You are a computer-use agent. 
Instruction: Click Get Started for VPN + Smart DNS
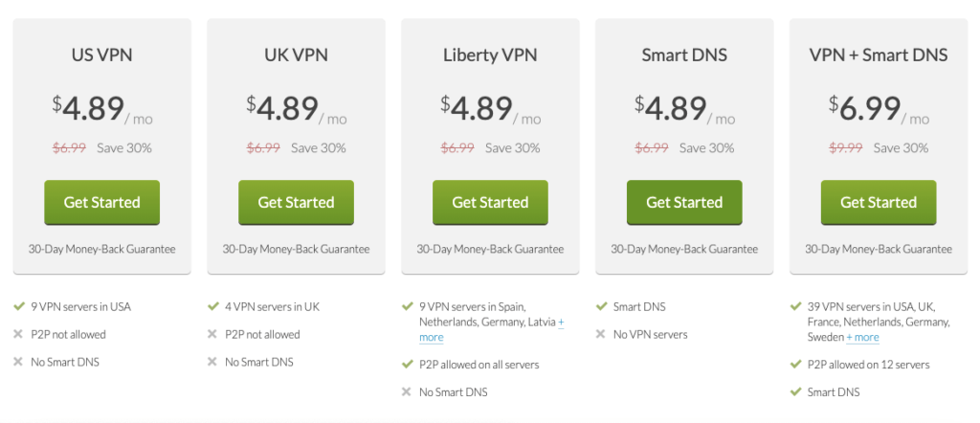click(x=879, y=203)
